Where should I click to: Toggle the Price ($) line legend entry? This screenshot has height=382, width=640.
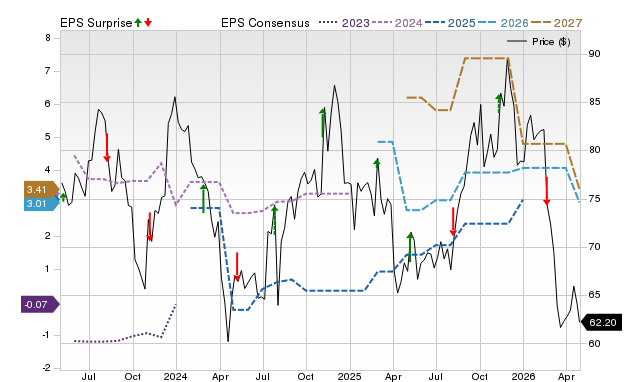(539, 42)
